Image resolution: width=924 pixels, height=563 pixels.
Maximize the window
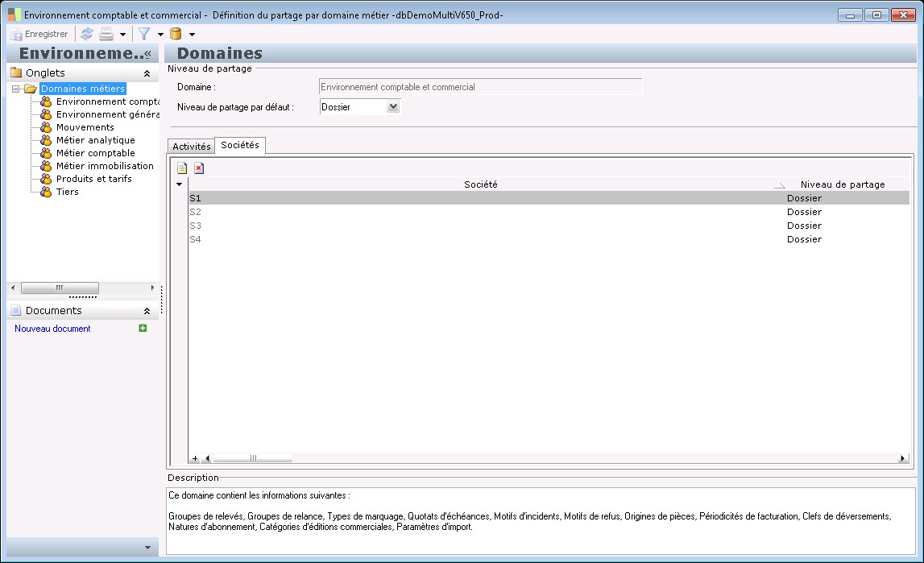click(876, 14)
